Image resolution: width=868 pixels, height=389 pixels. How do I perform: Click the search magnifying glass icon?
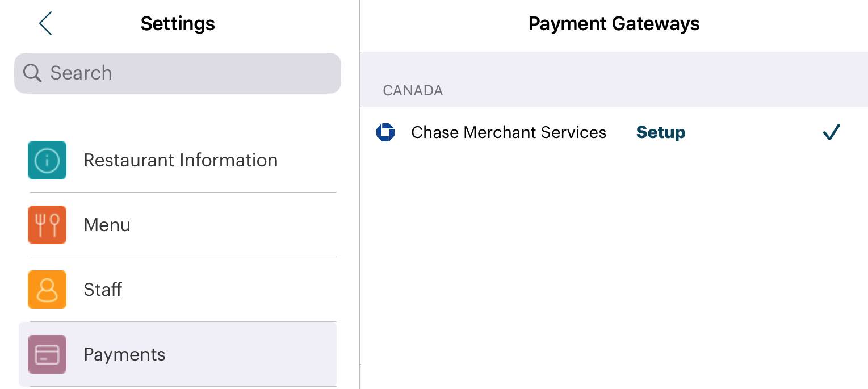pos(32,73)
